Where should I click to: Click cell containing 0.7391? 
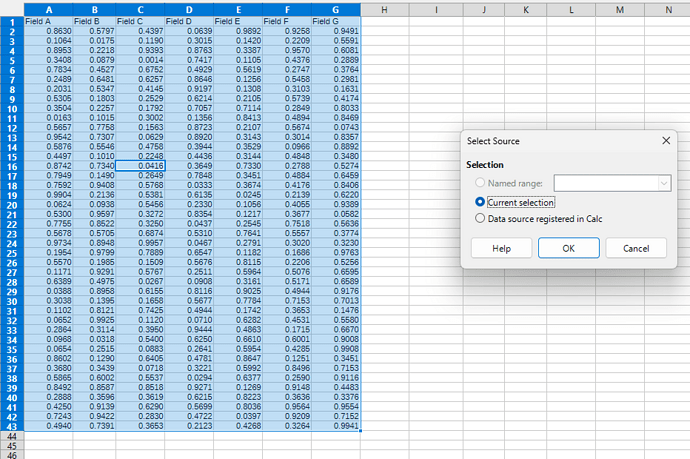(x=94, y=426)
